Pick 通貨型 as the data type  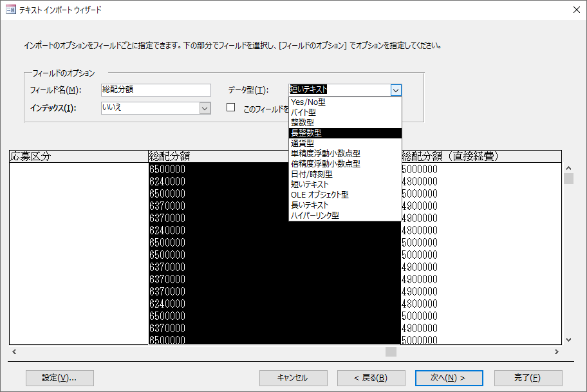coord(345,143)
